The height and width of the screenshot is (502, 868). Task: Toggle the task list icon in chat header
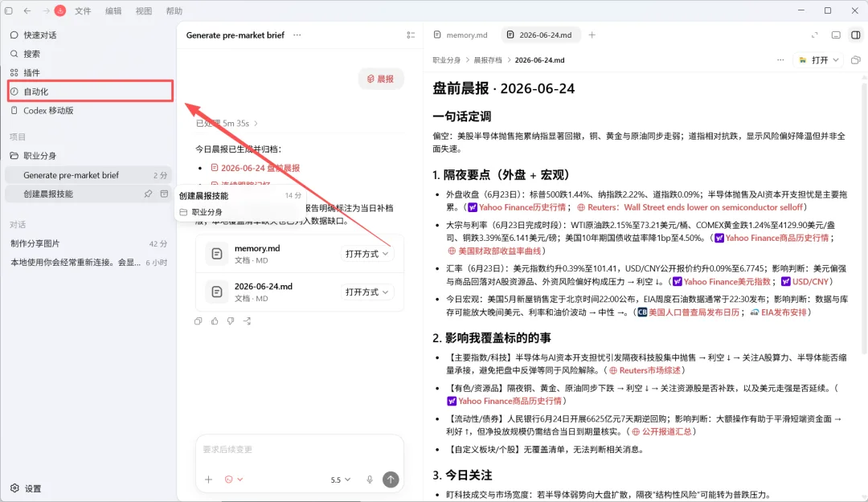coord(411,35)
